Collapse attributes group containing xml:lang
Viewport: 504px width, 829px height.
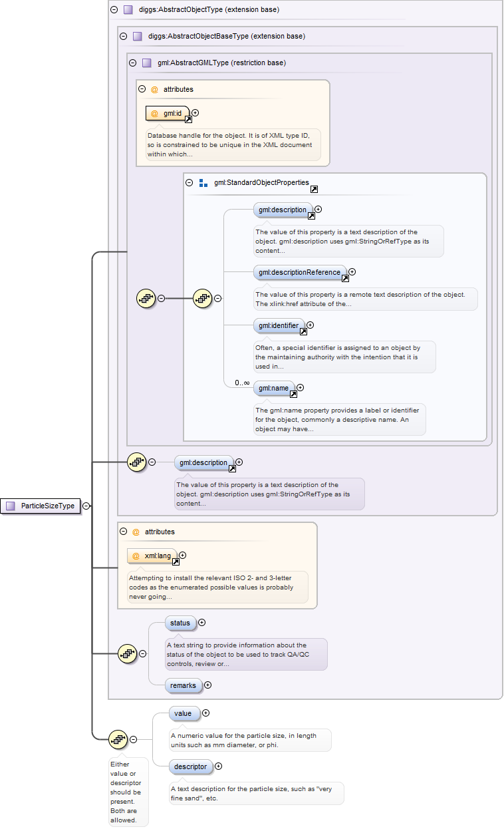tap(123, 532)
